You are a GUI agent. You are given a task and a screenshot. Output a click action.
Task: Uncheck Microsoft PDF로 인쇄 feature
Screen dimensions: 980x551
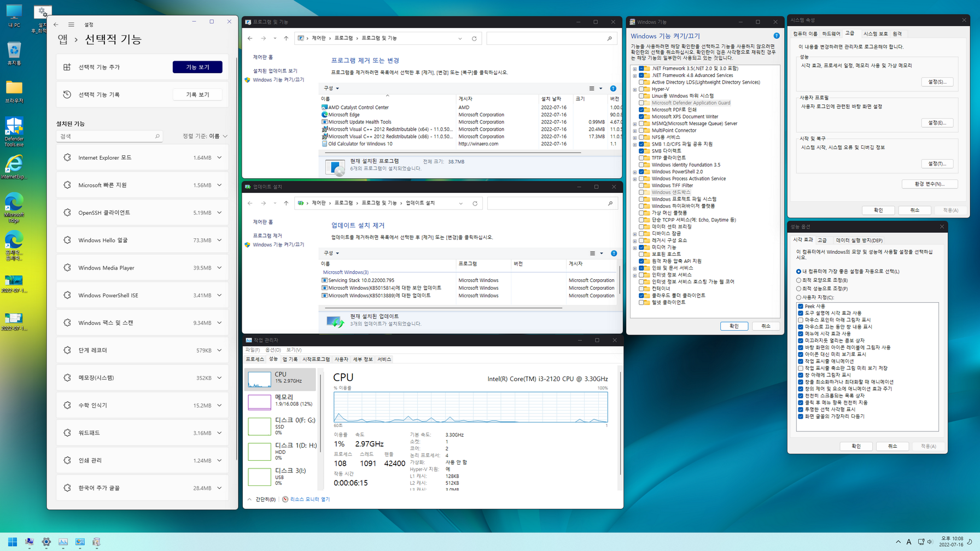point(641,110)
